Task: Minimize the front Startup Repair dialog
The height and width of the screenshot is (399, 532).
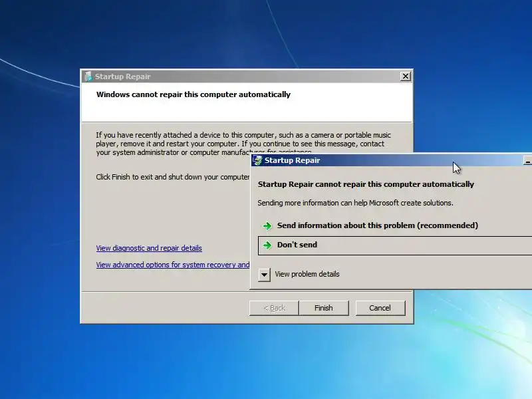Action: tap(527, 160)
